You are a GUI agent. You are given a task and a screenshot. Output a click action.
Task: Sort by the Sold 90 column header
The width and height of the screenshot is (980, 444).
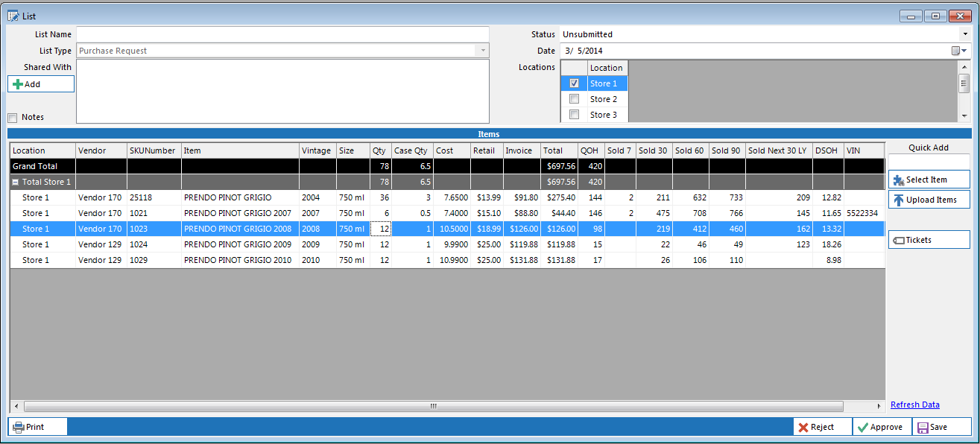pos(727,150)
